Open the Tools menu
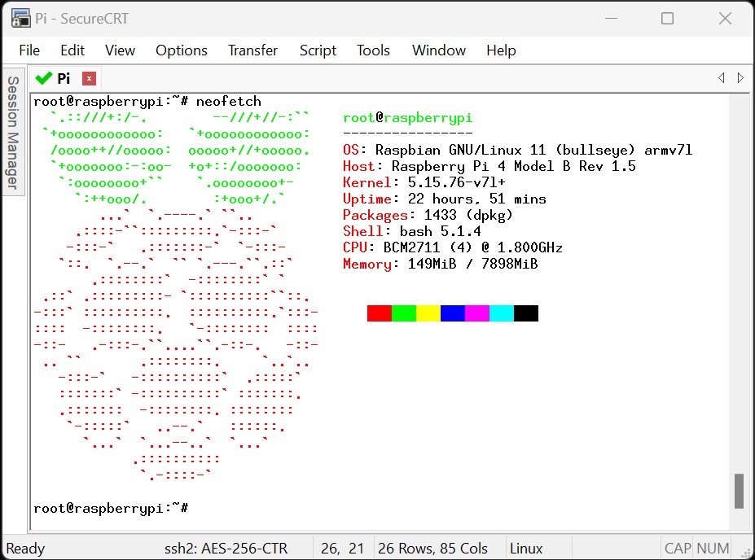This screenshot has width=755, height=560. (x=373, y=50)
